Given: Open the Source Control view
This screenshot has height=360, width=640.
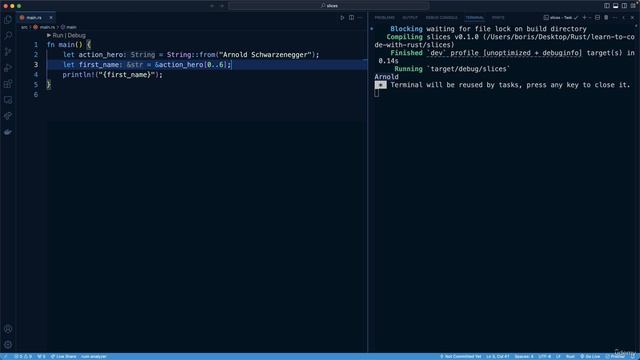Looking at the screenshot, I should [x=8, y=52].
